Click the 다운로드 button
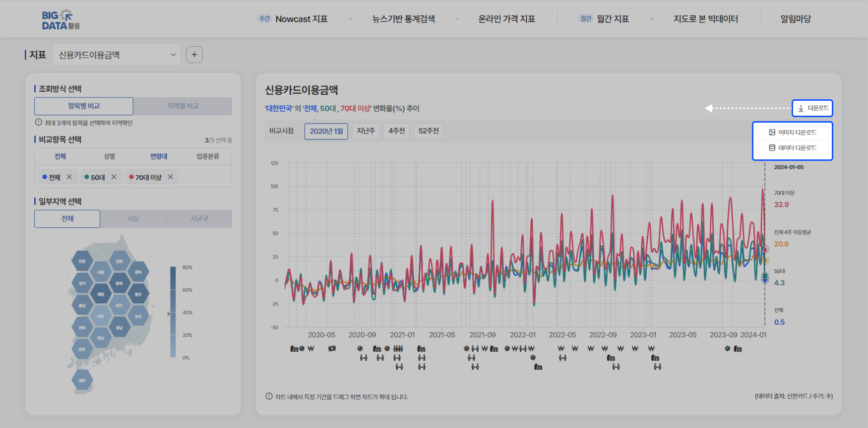Screen dimensions: 868x428 coord(812,108)
